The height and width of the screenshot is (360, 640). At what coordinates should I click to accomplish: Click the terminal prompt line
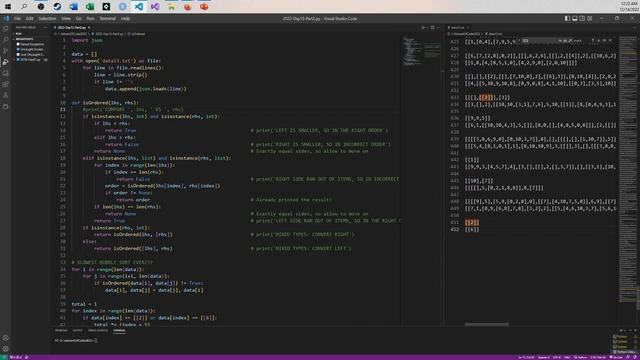point(76,340)
